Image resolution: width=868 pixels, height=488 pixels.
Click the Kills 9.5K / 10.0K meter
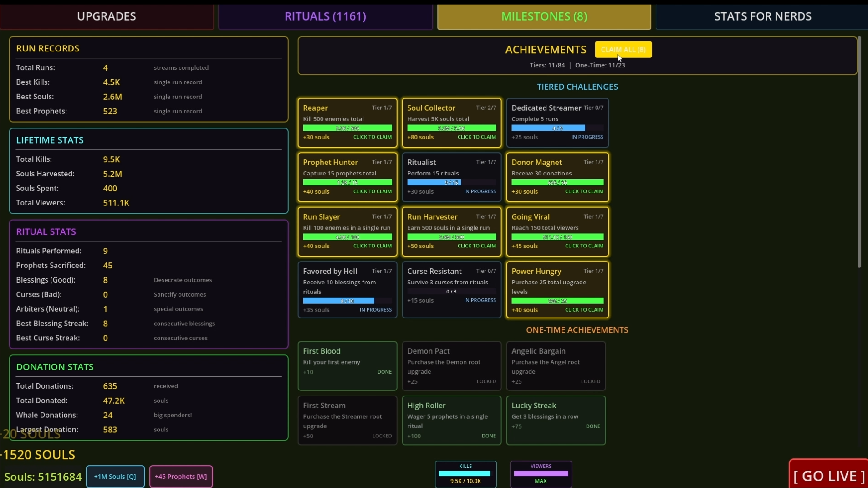pos(465,474)
